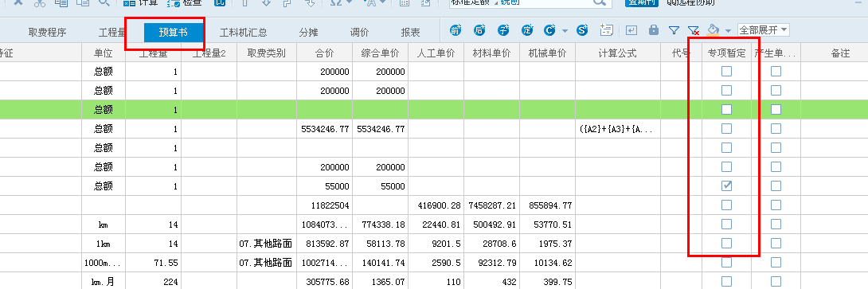868x289 pixels.
Task: Click the 专项暂定 column header
Action: coord(726,53)
